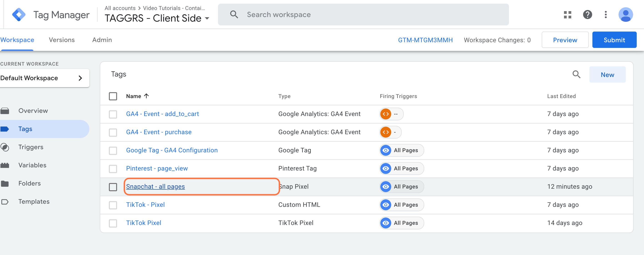Click the Tags sidebar icon
This screenshot has height=255, width=644.
click(x=5, y=129)
